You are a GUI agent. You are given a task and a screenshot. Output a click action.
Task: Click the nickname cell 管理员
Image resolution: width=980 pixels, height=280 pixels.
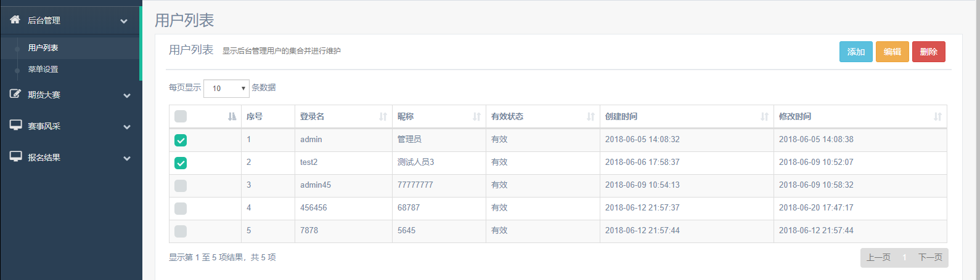tap(409, 139)
